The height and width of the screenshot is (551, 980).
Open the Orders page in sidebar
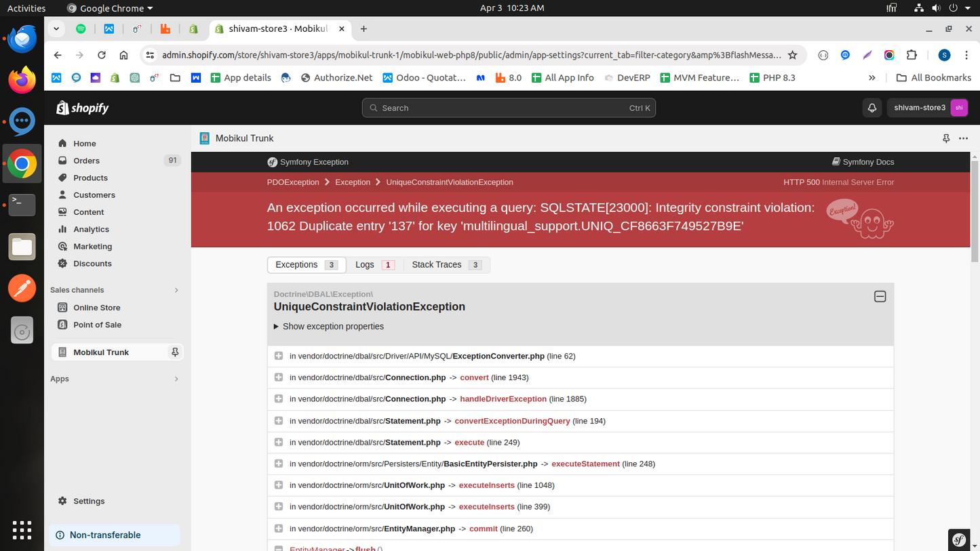[x=86, y=161]
